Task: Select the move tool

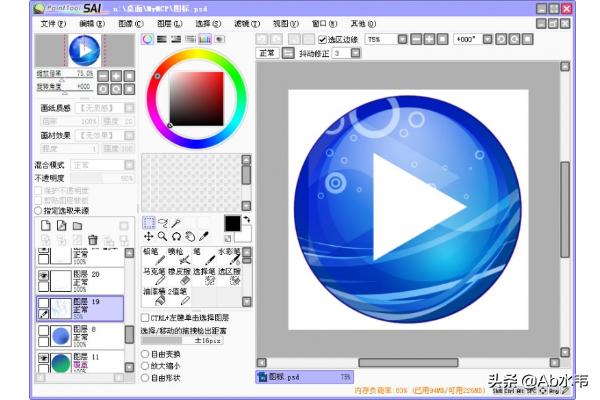Action: tap(149, 237)
